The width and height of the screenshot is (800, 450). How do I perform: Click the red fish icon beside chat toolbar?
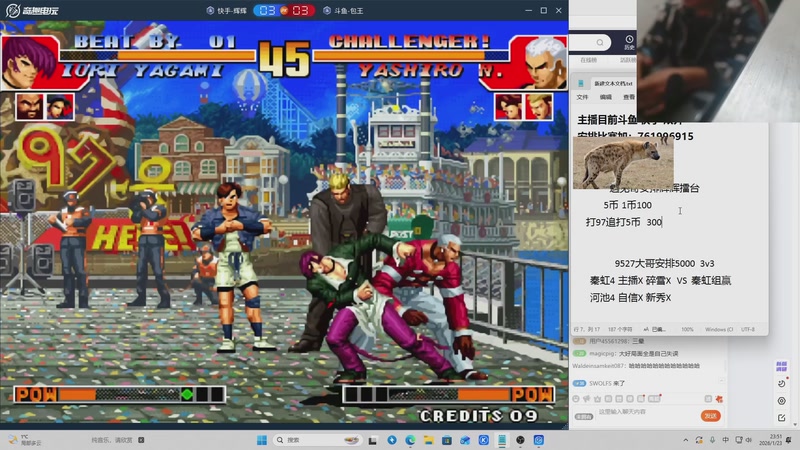point(719,399)
